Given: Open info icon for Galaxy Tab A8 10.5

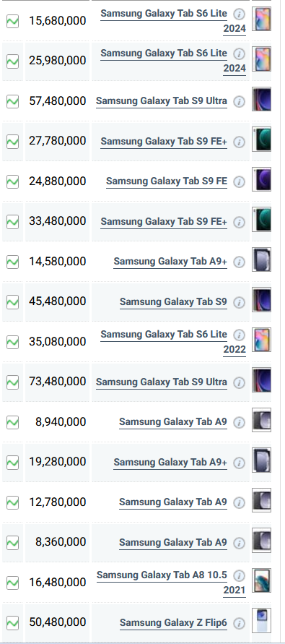Looking at the screenshot, I should coord(239,575).
